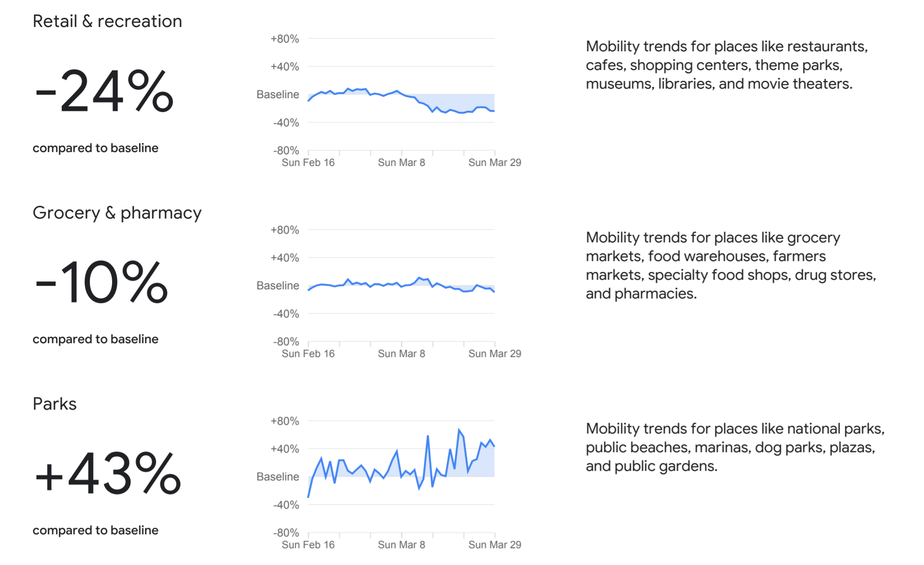This screenshot has width=924, height=565.
Task: Click the -40% label on Grocery chart
Action: pos(286,314)
